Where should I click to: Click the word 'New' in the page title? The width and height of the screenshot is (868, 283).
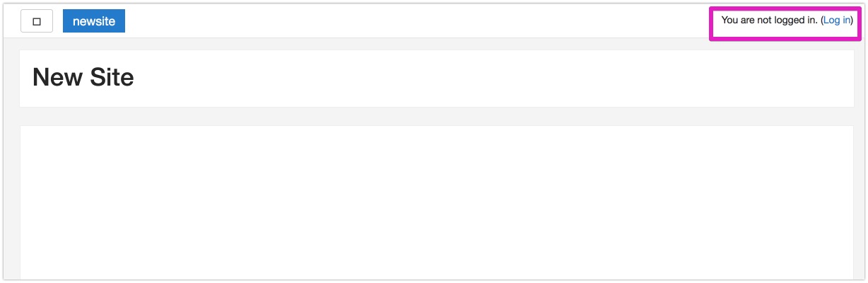56,77
